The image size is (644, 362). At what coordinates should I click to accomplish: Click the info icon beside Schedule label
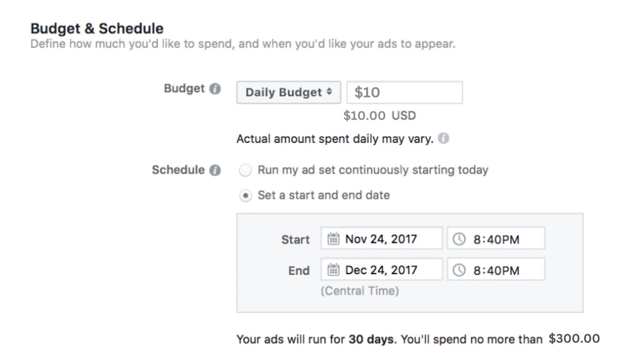215,170
